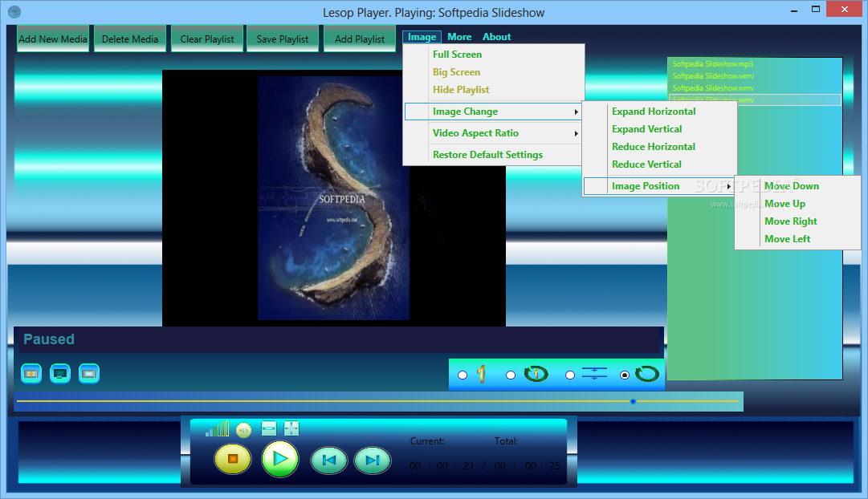Maximize the Lesop Player window
Image resolution: width=868 pixels, height=499 pixels.
pos(816,10)
